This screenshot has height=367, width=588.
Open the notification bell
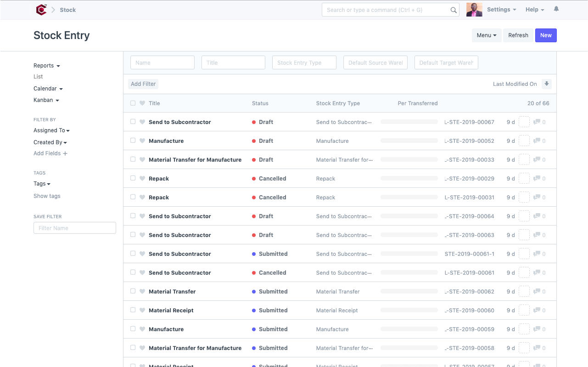coord(556,9)
